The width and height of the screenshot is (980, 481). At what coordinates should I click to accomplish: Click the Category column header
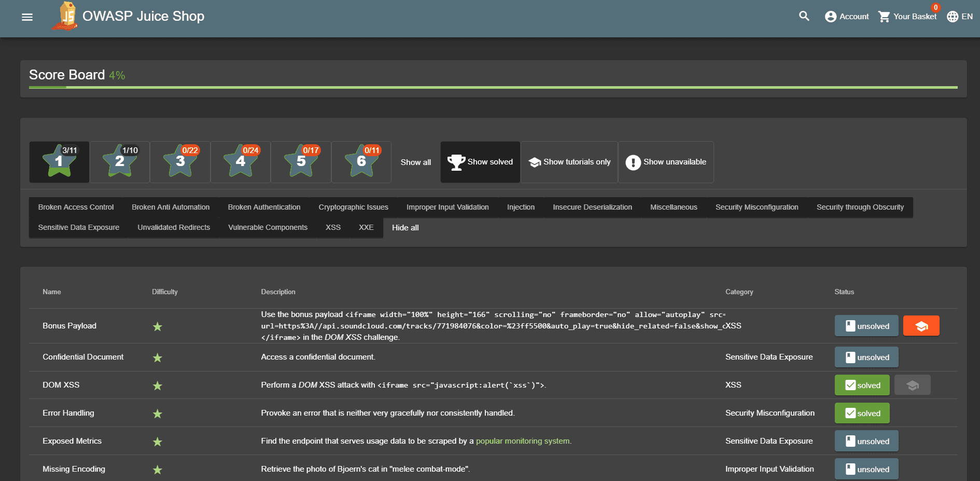(x=739, y=292)
